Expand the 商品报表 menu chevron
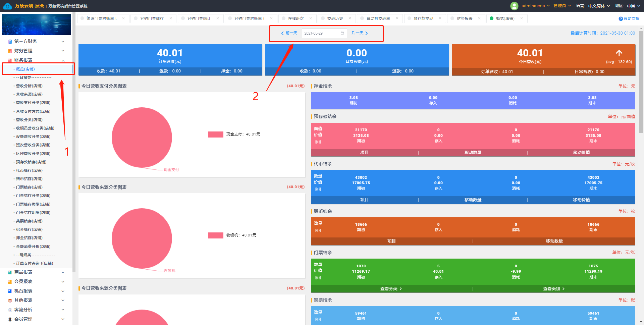 [x=63, y=272]
